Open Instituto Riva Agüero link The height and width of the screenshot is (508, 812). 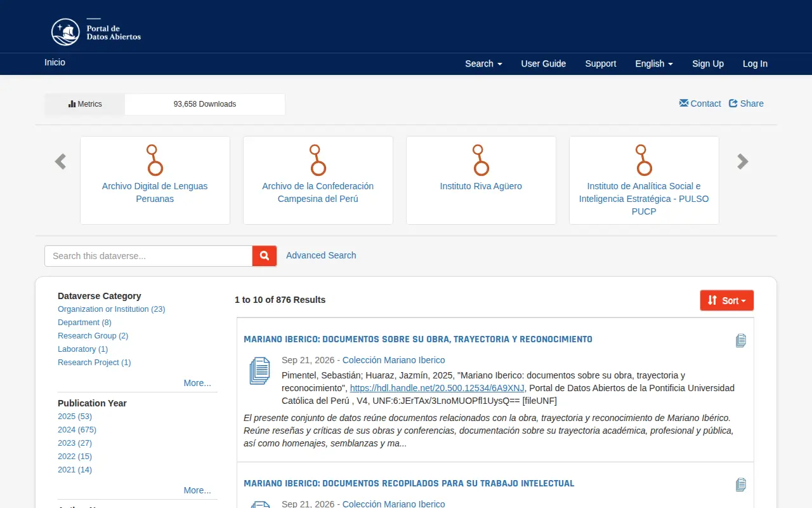tap(481, 186)
